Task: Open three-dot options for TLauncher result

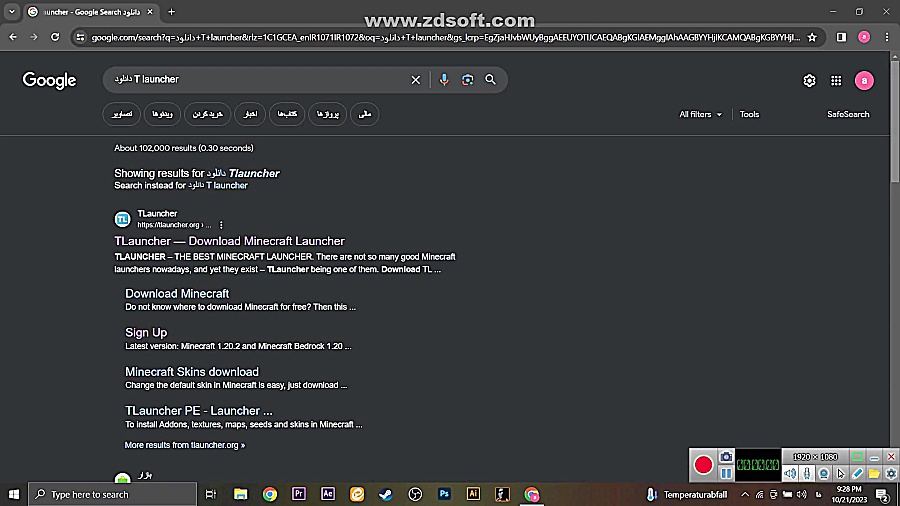Action: (x=221, y=225)
